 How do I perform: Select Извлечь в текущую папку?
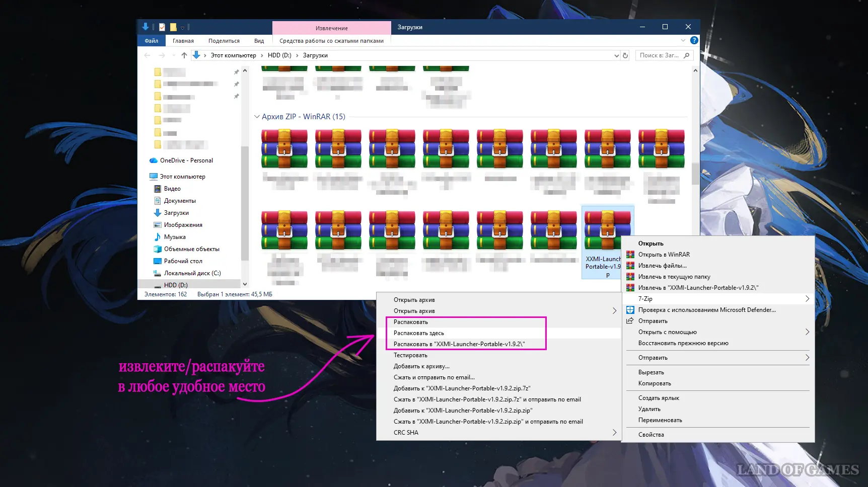[674, 277]
